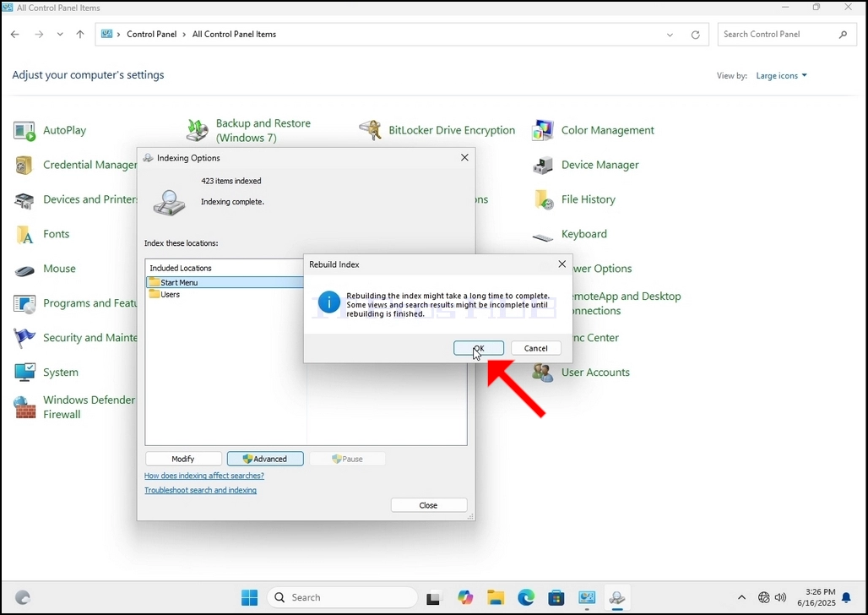Open network settings from the tray
Viewport: 868px width, 615px height.
coord(764,597)
